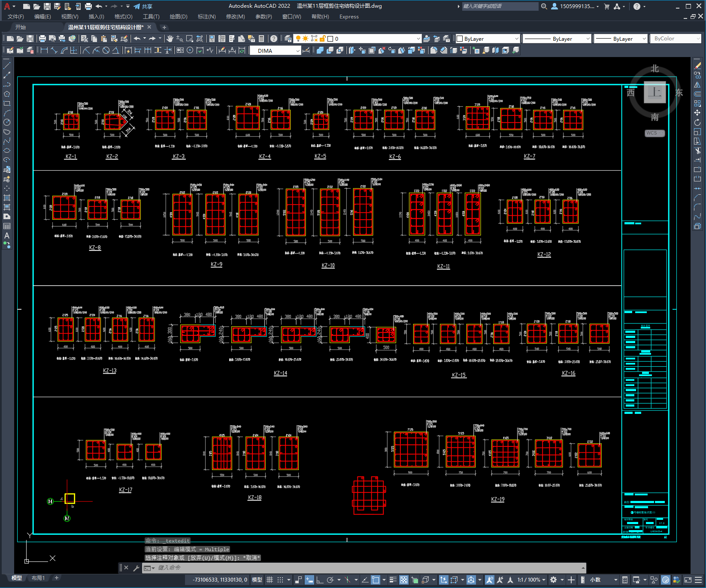The width and height of the screenshot is (706, 588).
Task: Select the Move tool in right toolbar
Action: [697, 113]
